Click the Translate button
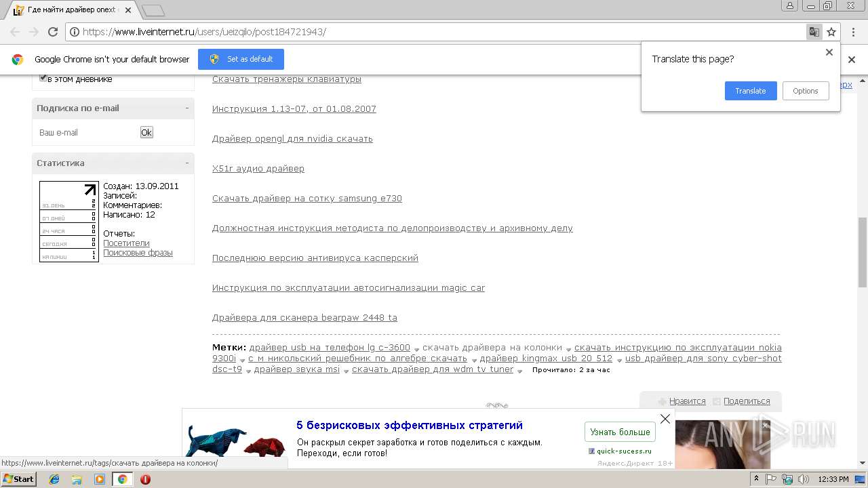Viewport: 868px width, 488px height. [x=751, y=91]
